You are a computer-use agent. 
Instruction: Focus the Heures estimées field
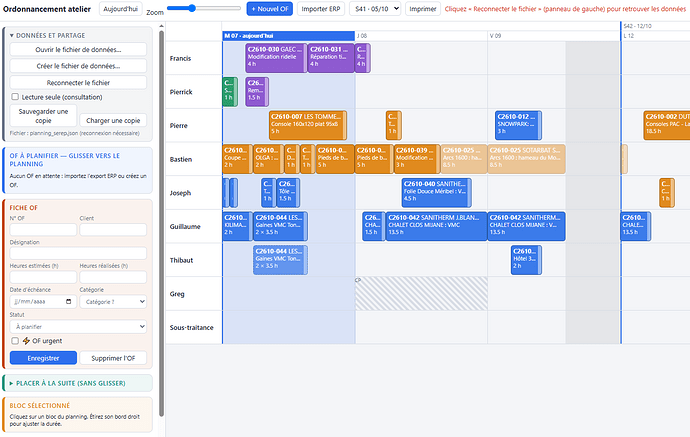(x=43, y=277)
